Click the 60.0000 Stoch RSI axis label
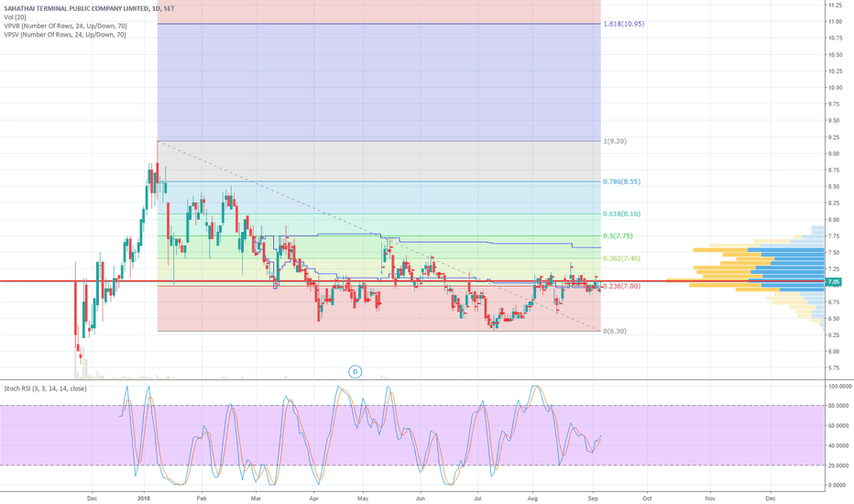This screenshot has width=854, height=504. 840,425
